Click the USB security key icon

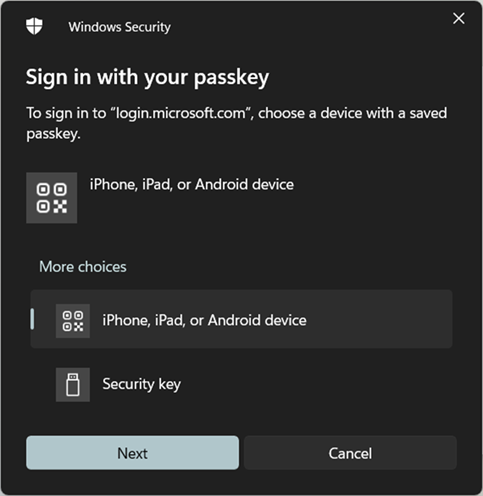pos(73,384)
